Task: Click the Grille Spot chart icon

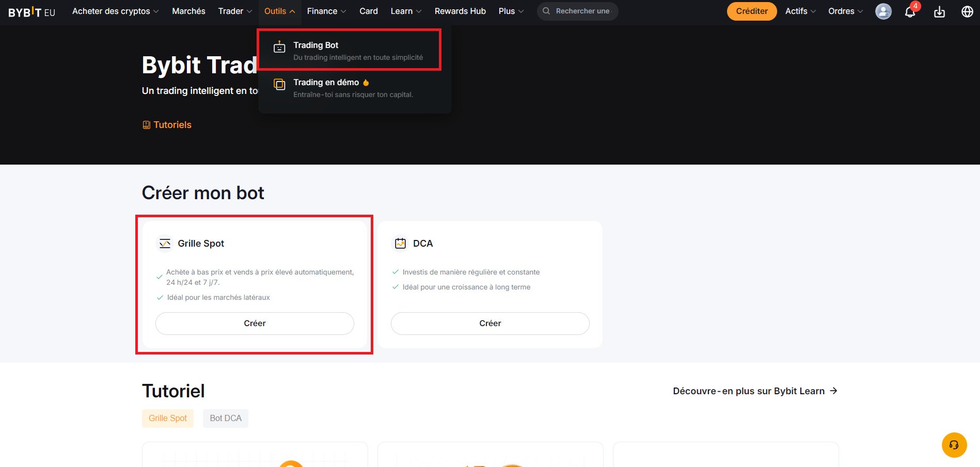Action: click(164, 243)
